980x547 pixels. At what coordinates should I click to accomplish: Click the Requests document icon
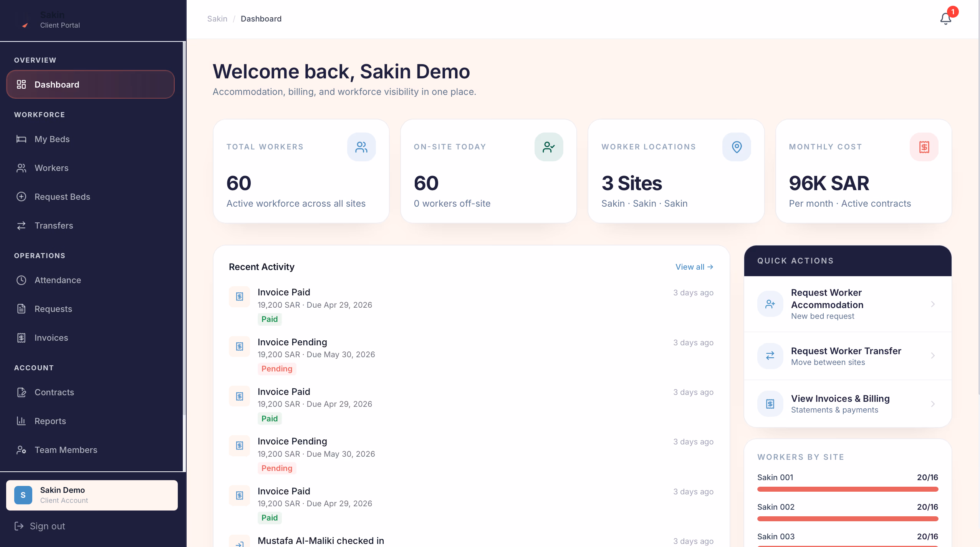(x=22, y=309)
